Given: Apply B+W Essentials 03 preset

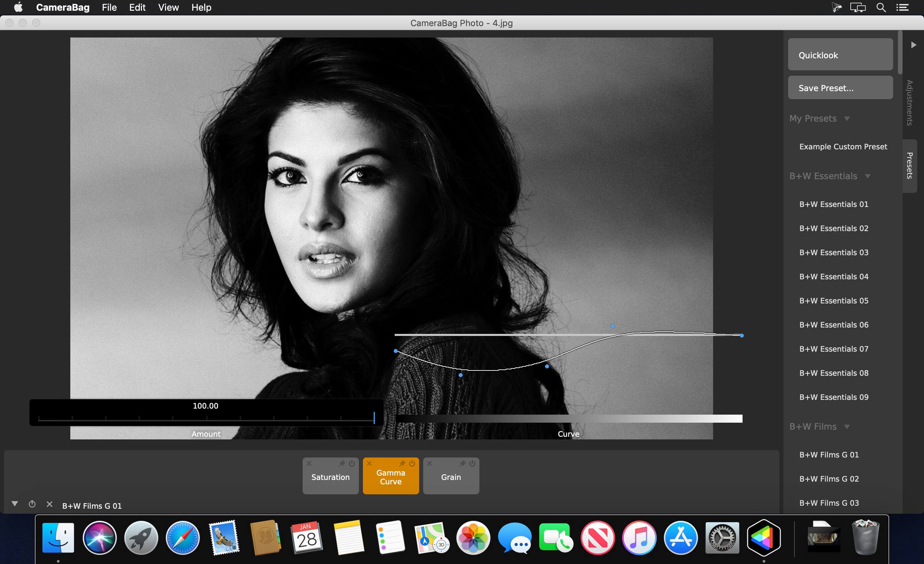Looking at the screenshot, I should pyautogui.click(x=834, y=253).
